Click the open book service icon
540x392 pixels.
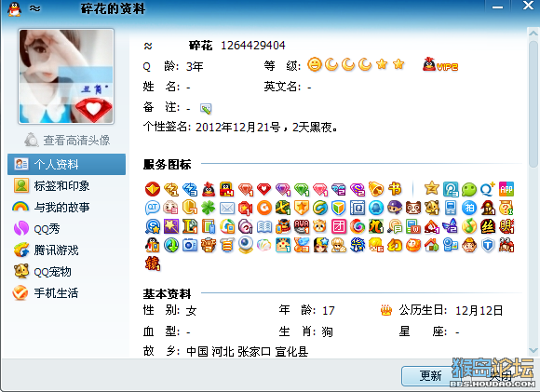264,226
